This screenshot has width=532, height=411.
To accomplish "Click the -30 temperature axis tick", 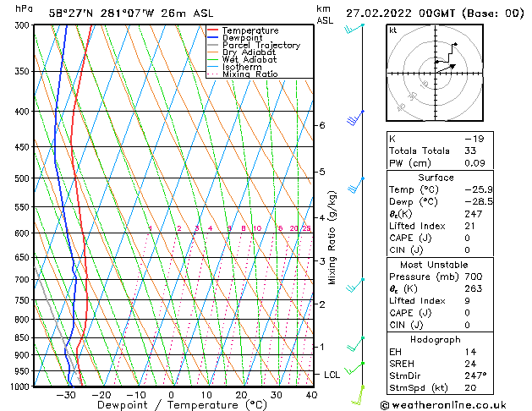I will click(x=65, y=395).
